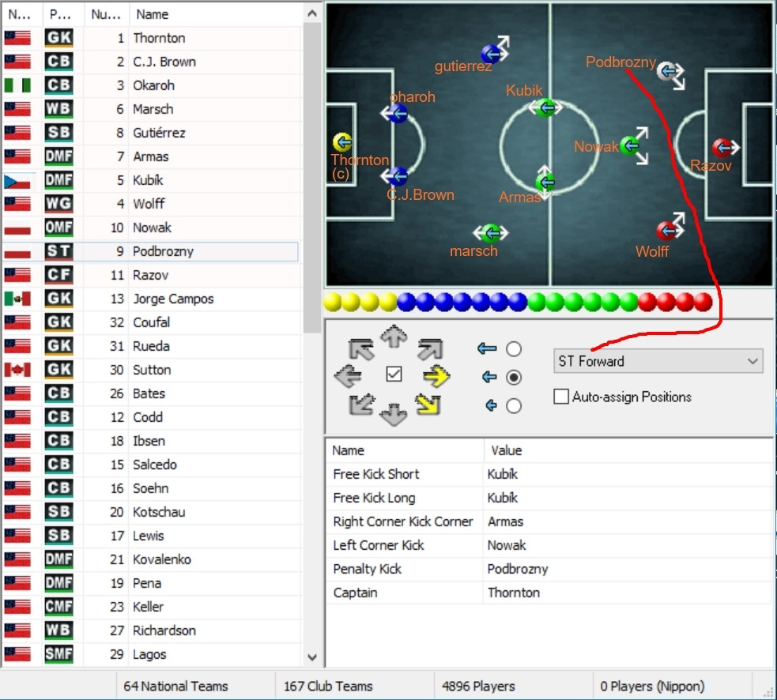Viewport: 777px width, 700px height.
Task: Click the player list scroll up arrow
Action: 312,14
